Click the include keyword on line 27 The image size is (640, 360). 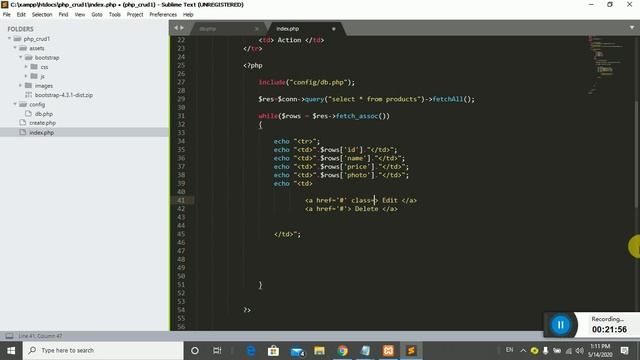pyautogui.click(x=271, y=82)
